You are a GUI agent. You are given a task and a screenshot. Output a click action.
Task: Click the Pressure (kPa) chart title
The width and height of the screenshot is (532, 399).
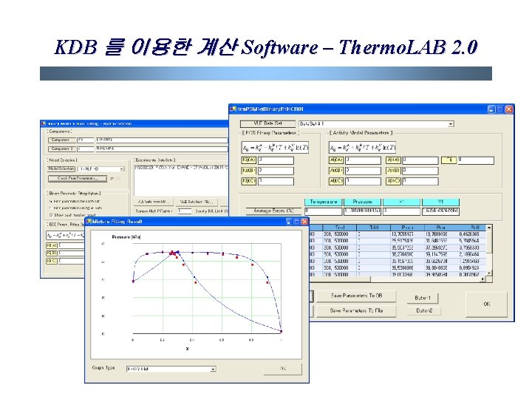click(126, 237)
